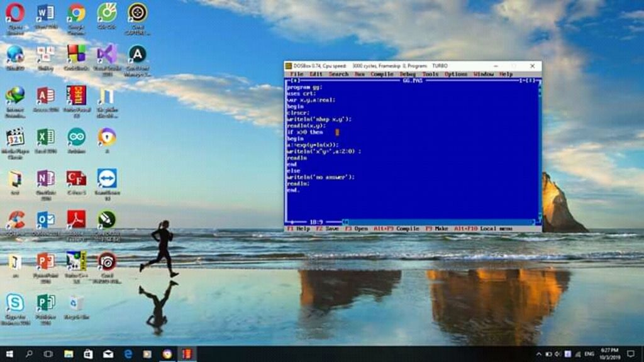Screen dimensions: 644x362
Task: Open Microsoft Edge from the taskbar
Action: click(128, 354)
